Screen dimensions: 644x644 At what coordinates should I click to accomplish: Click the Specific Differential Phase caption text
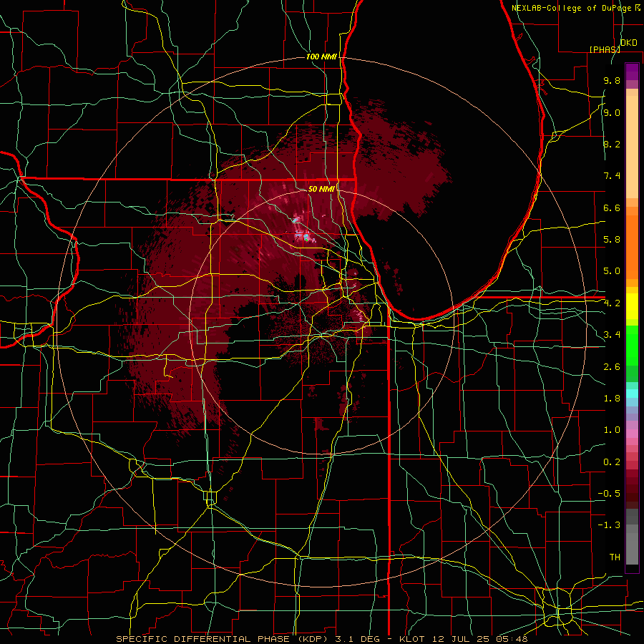click(x=321, y=639)
